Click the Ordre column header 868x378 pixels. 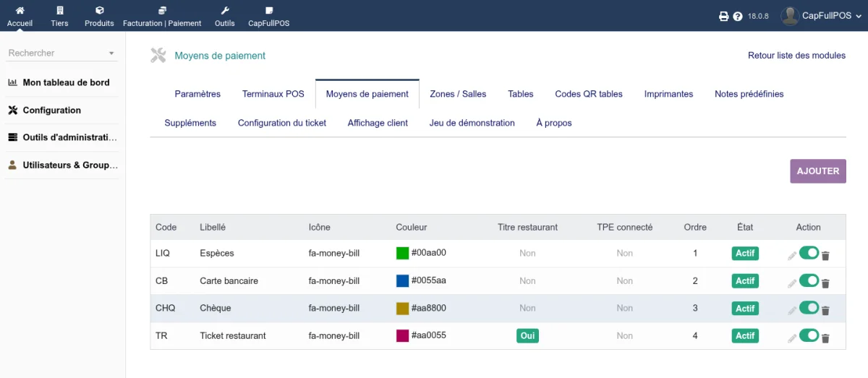coord(695,227)
